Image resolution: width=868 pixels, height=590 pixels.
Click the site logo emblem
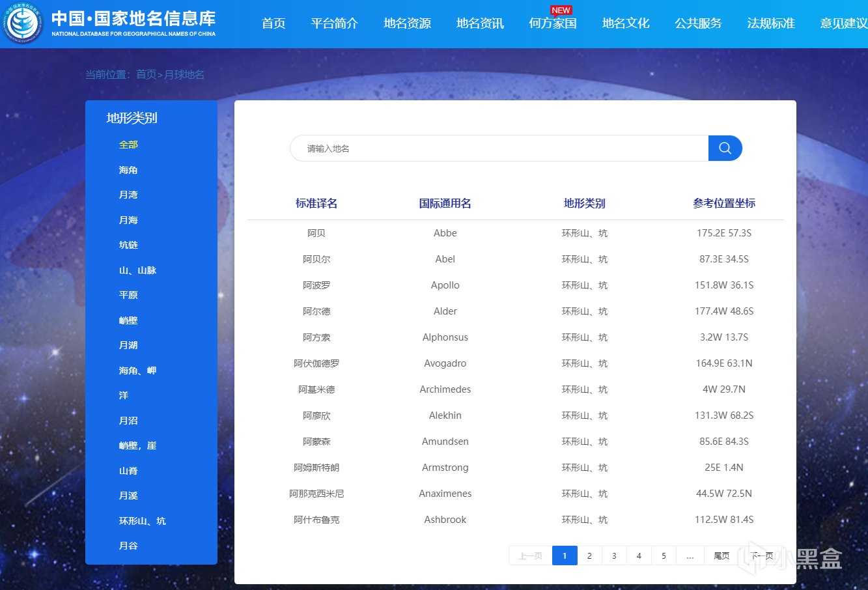pos(23,23)
